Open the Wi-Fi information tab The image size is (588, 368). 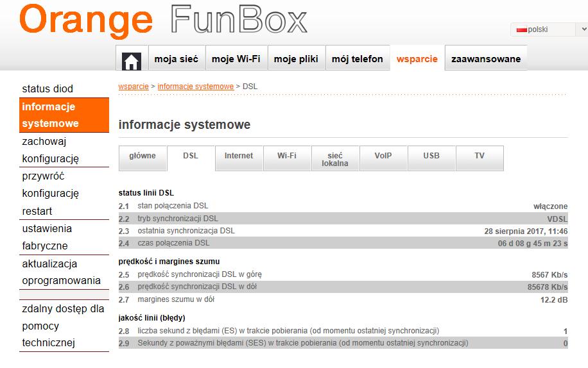pyautogui.click(x=287, y=156)
